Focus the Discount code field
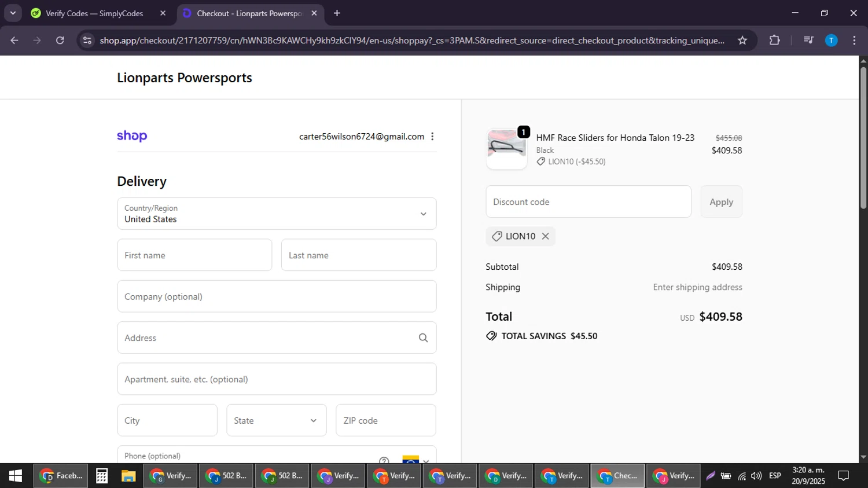Screen dimensions: 868x488 click(589, 201)
